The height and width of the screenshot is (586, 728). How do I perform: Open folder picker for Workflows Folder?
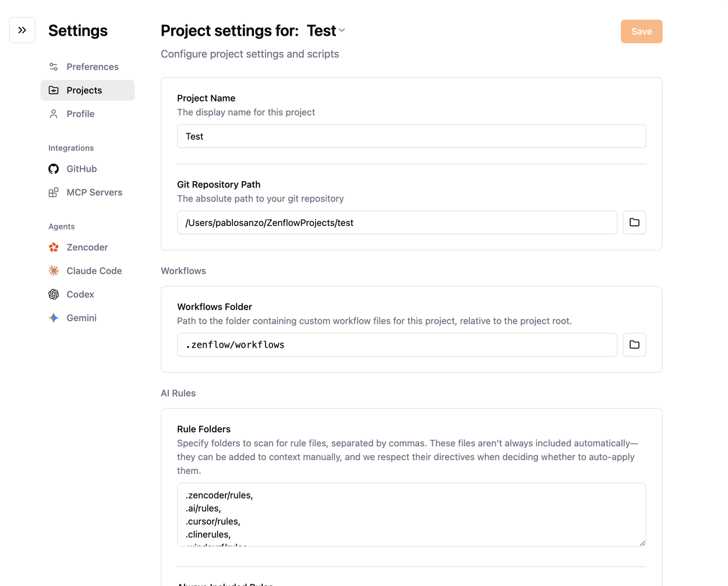(x=634, y=344)
